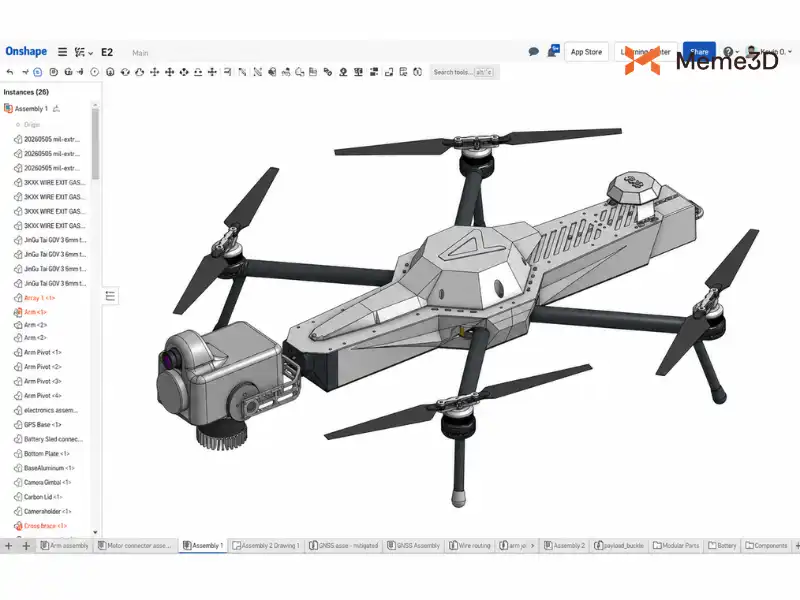Click the second plus icon beside tab bar
The width and height of the screenshot is (800, 600).
pyautogui.click(x=26, y=545)
